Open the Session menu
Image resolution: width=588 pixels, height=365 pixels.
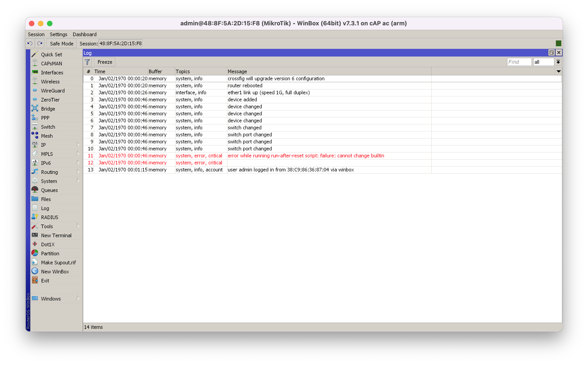[x=36, y=34]
